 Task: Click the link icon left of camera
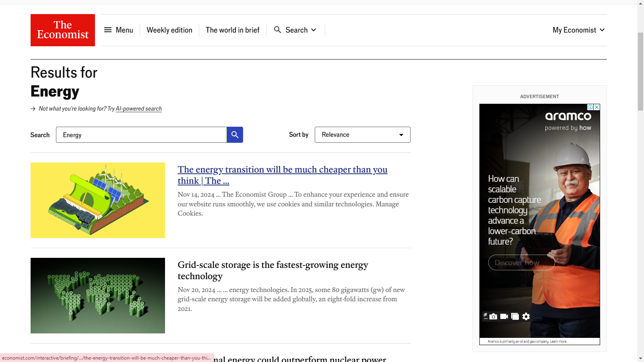click(485, 316)
